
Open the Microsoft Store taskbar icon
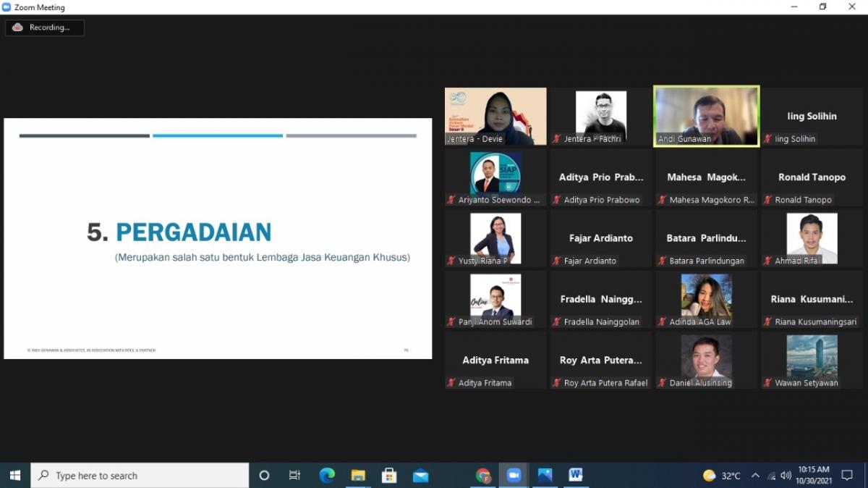[x=389, y=475]
